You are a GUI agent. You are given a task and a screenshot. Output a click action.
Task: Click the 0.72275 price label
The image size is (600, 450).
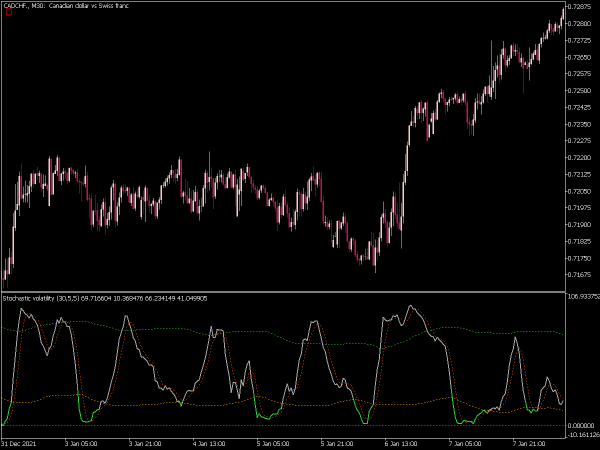coord(579,141)
